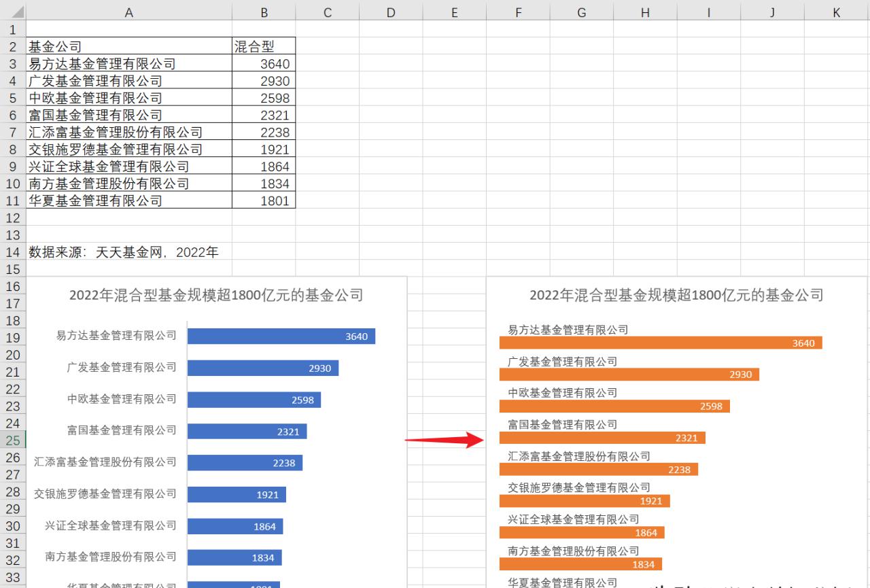Select cell 广发基金管理有限公司 in the table

pos(129,81)
